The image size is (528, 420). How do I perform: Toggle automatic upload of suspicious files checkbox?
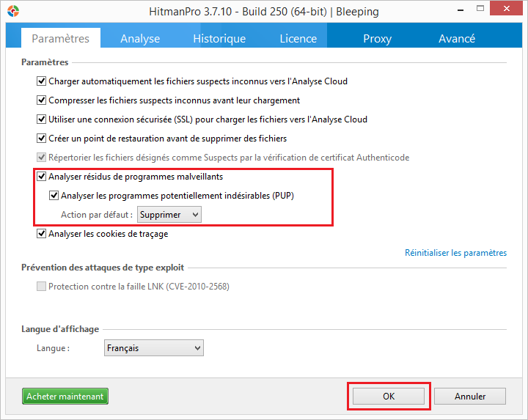tap(41, 81)
